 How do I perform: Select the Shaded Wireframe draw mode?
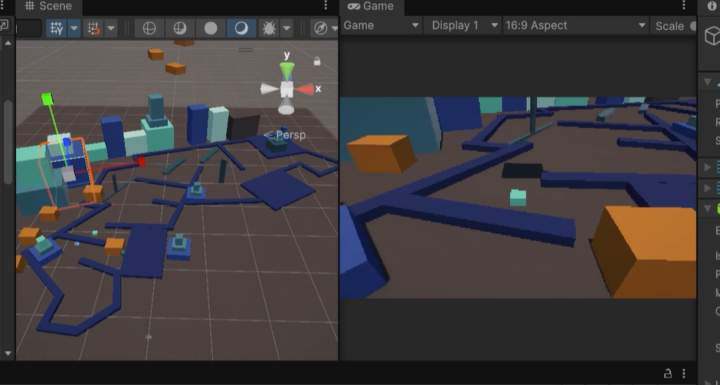point(180,28)
